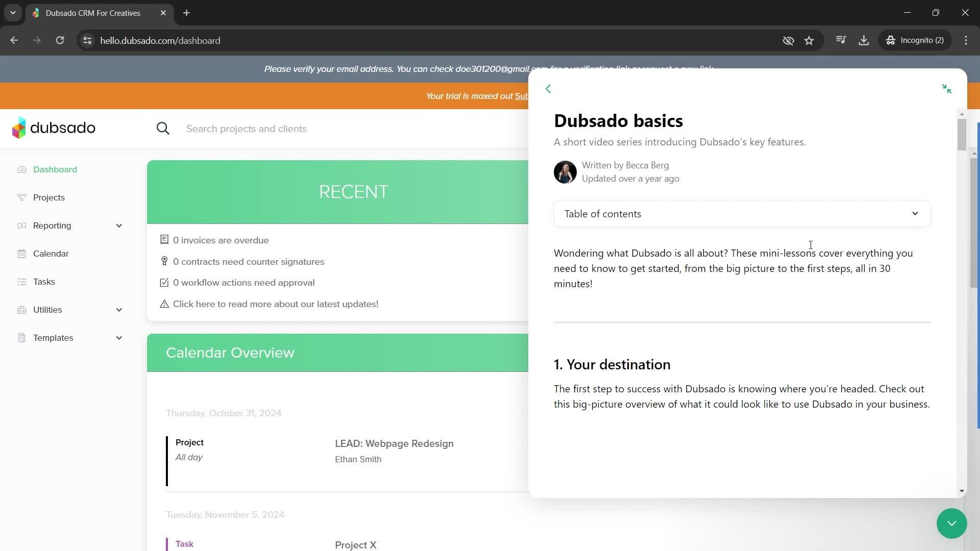Expand the Utilities menu chevron
The width and height of the screenshot is (980, 551).
[x=119, y=310]
